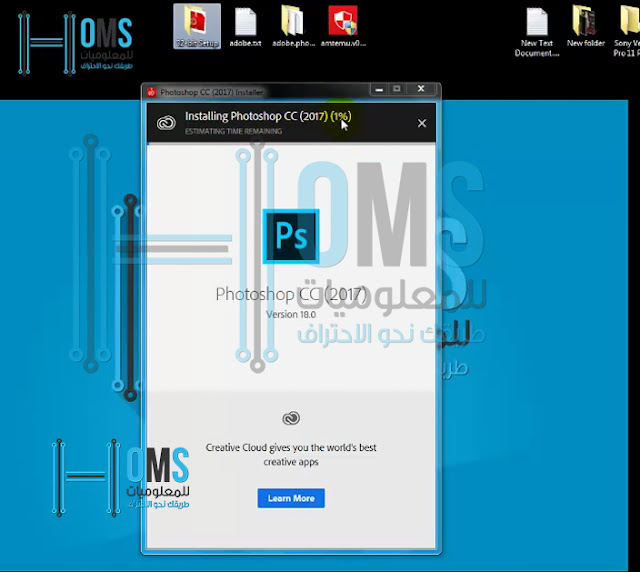The image size is (640, 572).
Task: Open the New folder desktop icon
Action: (x=586, y=27)
